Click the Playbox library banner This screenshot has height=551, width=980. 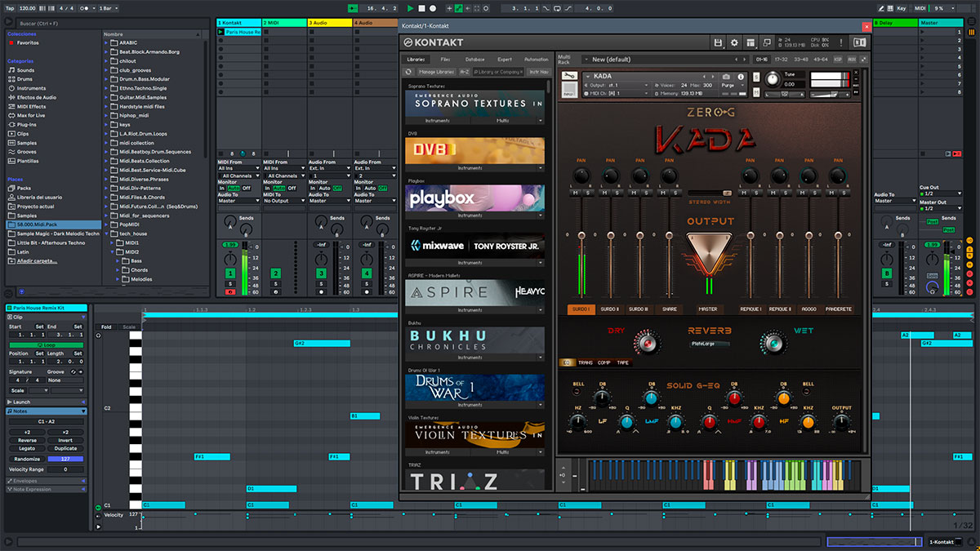coord(474,198)
